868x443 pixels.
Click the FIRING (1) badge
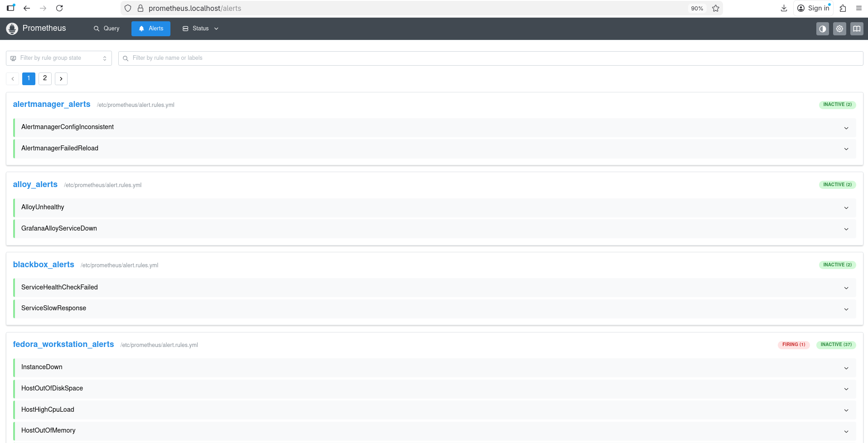[x=794, y=345]
